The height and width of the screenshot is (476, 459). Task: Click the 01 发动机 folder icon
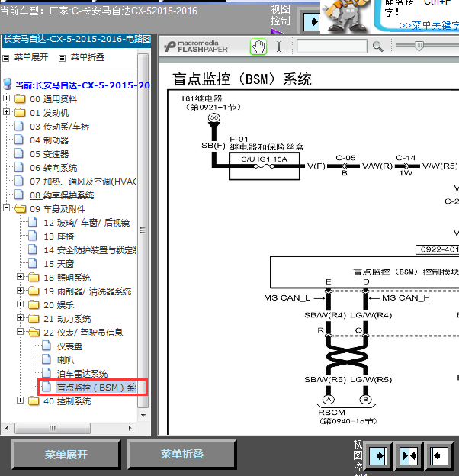(20, 112)
